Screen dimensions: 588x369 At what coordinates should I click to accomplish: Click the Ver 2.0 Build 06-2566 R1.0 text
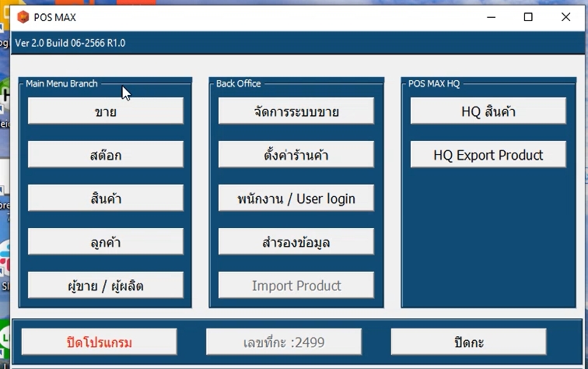pos(70,43)
